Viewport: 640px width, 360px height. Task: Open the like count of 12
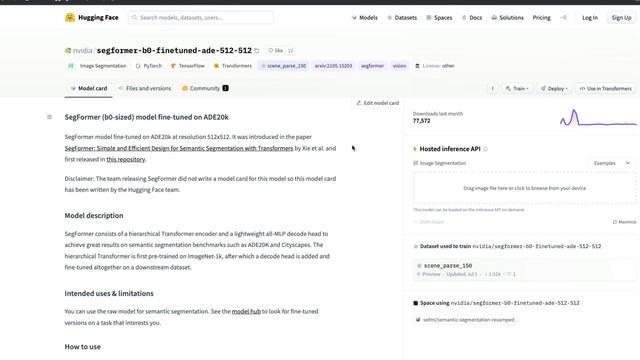(290, 51)
